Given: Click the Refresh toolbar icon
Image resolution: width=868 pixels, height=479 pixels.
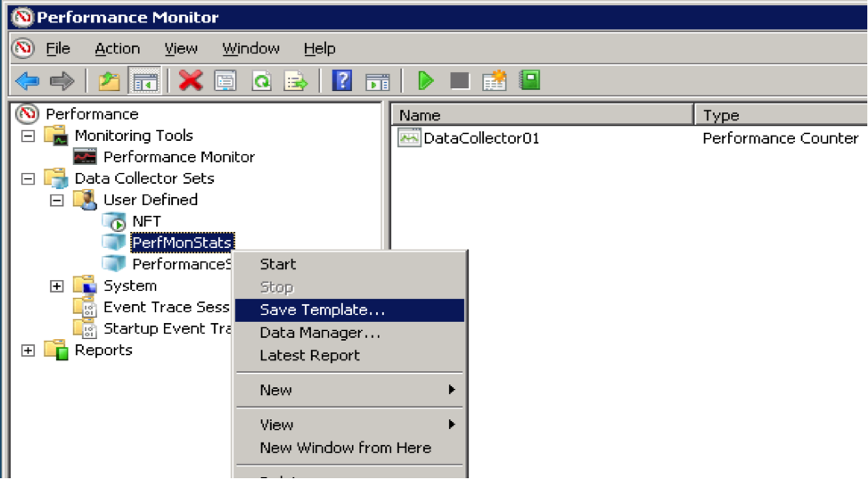Looking at the screenshot, I should [261, 81].
